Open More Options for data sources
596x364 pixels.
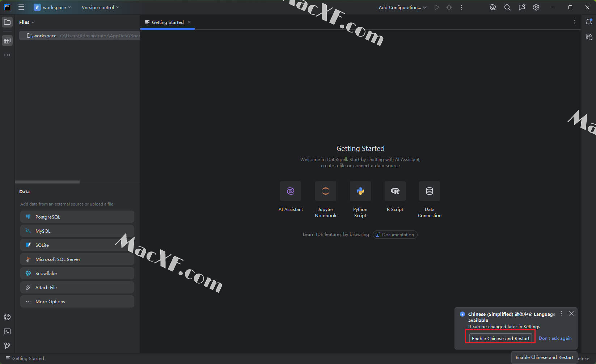77,301
